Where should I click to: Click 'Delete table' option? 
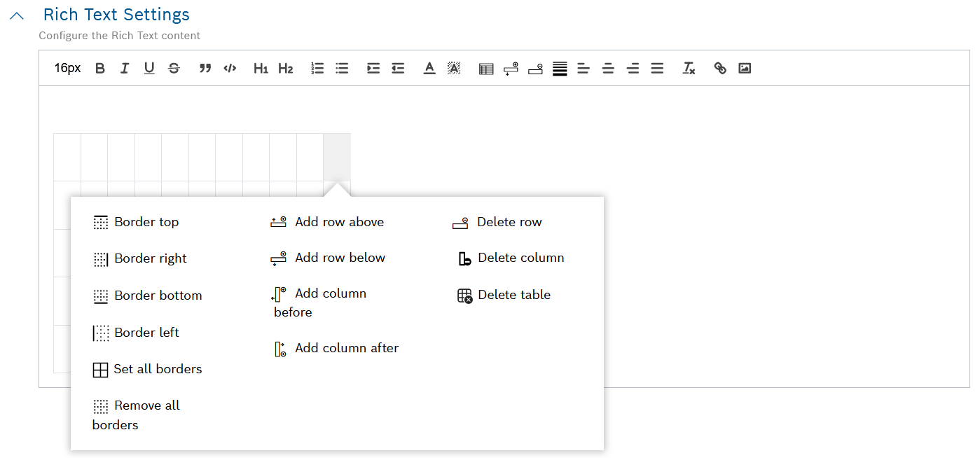coord(513,295)
